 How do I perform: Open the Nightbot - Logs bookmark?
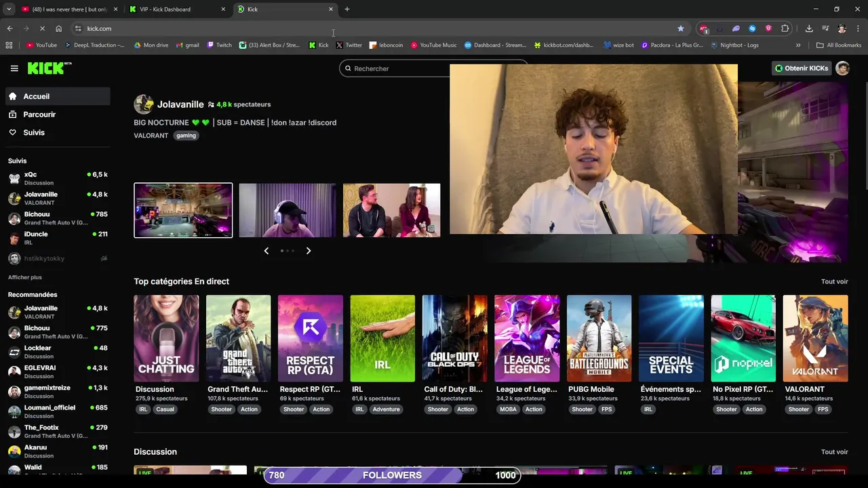pyautogui.click(x=735, y=45)
